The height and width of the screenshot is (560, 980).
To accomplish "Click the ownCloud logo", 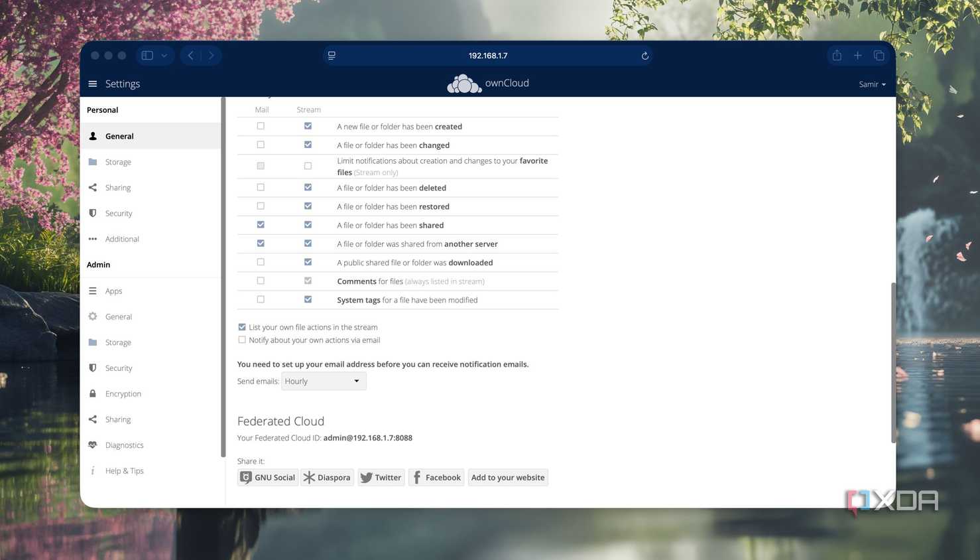I will pos(488,84).
